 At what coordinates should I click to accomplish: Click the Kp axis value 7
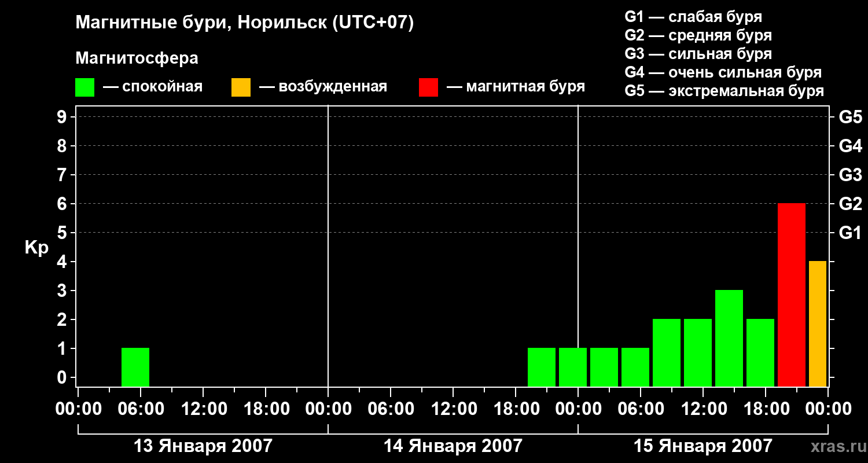pyautogui.click(x=63, y=175)
